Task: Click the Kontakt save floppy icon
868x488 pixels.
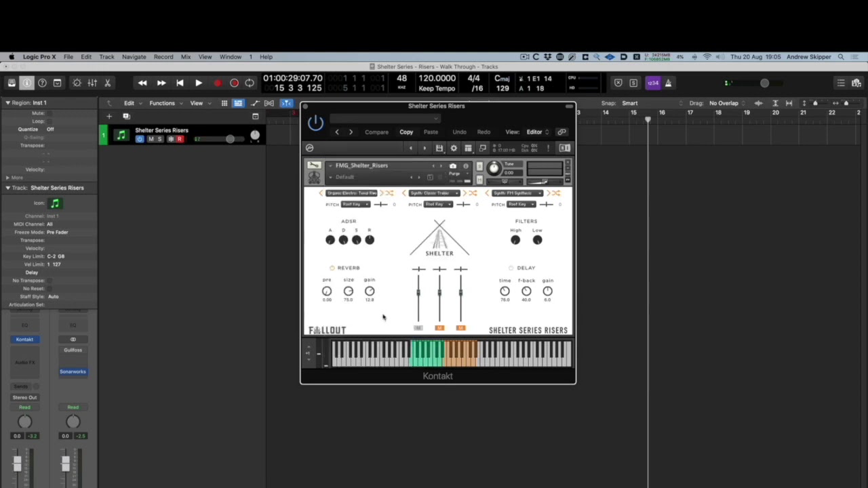Action: (439, 148)
